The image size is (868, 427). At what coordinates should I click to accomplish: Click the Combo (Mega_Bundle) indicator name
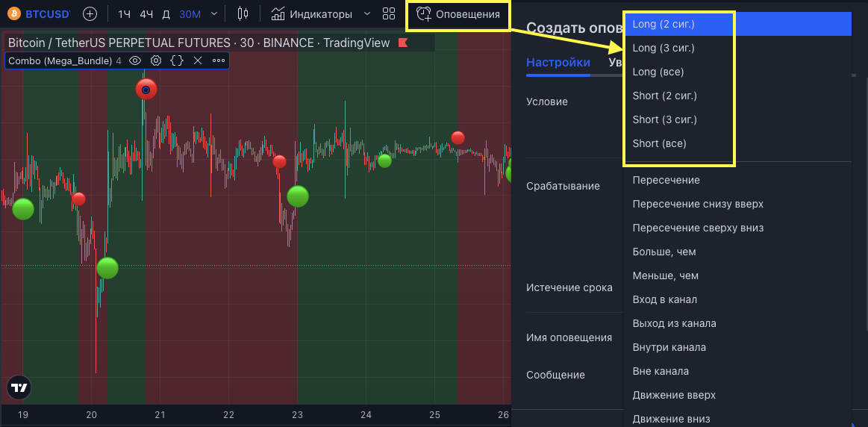tap(60, 60)
